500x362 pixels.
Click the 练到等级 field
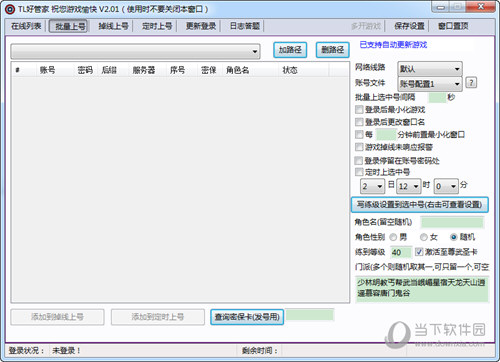(x=401, y=252)
